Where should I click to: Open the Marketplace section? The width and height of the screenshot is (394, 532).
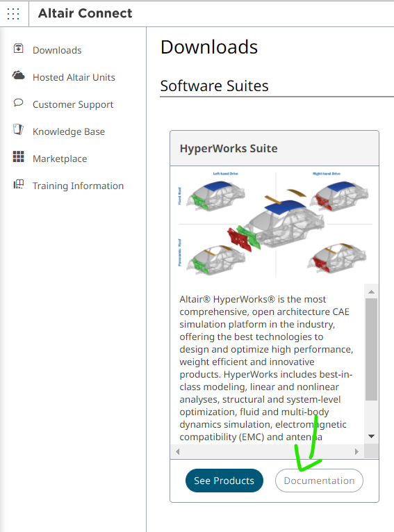pyautogui.click(x=60, y=159)
